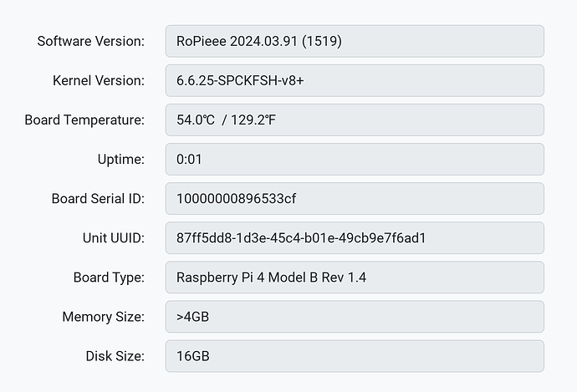Click the Disk Size field showing 16GB

tap(355, 356)
